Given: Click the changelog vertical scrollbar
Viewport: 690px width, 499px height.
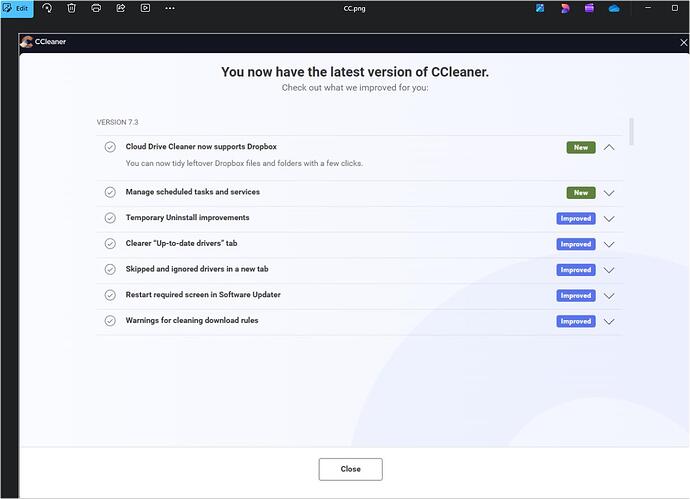Looking at the screenshot, I should pos(631,133).
